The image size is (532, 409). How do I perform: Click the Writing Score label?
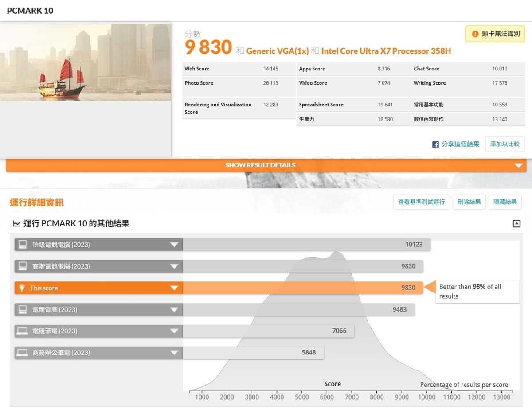[x=430, y=83]
